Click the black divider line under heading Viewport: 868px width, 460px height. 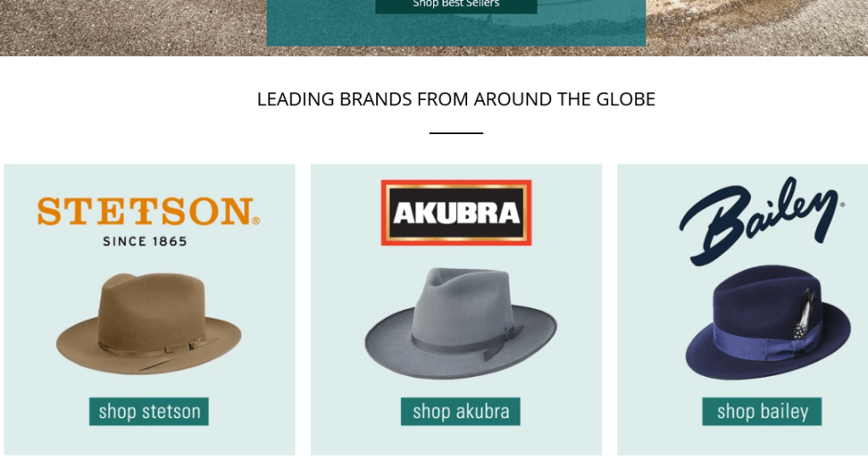coord(456,133)
